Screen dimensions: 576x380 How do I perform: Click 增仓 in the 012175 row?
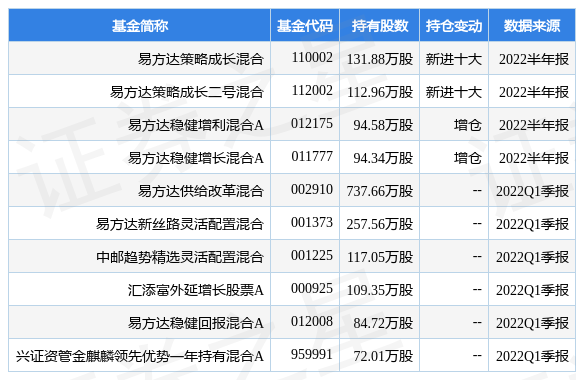click(x=468, y=125)
